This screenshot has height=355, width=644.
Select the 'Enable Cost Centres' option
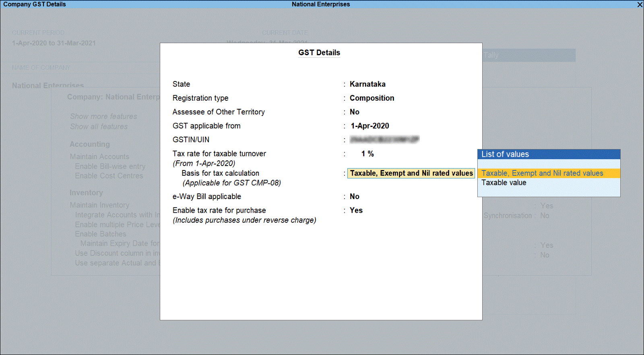click(x=109, y=176)
